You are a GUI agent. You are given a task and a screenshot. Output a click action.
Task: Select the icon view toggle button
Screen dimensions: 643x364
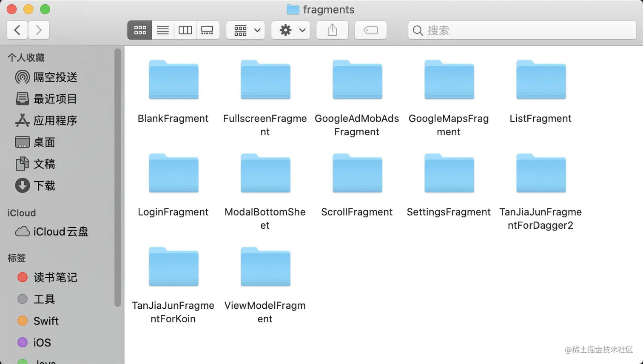click(139, 30)
